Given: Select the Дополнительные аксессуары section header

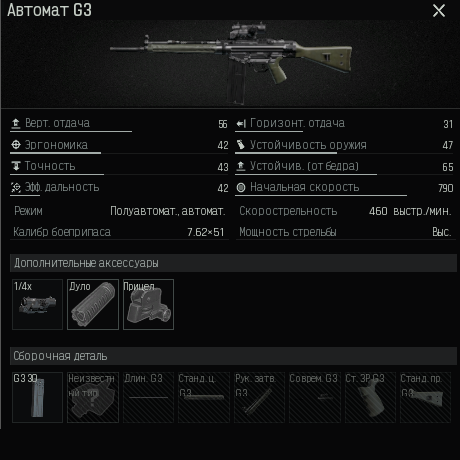Looking at the screenshot, I should (x=233, y=263).
